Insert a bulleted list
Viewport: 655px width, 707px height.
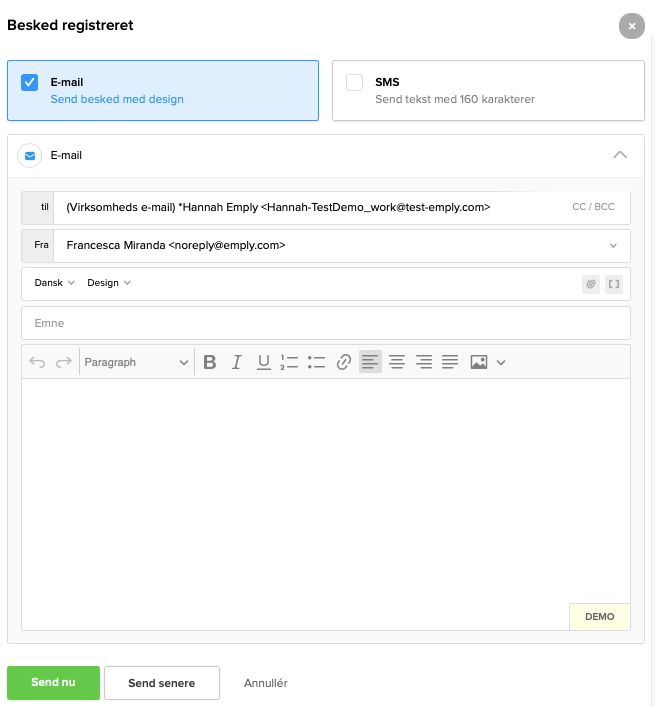[x=317, y=362]
